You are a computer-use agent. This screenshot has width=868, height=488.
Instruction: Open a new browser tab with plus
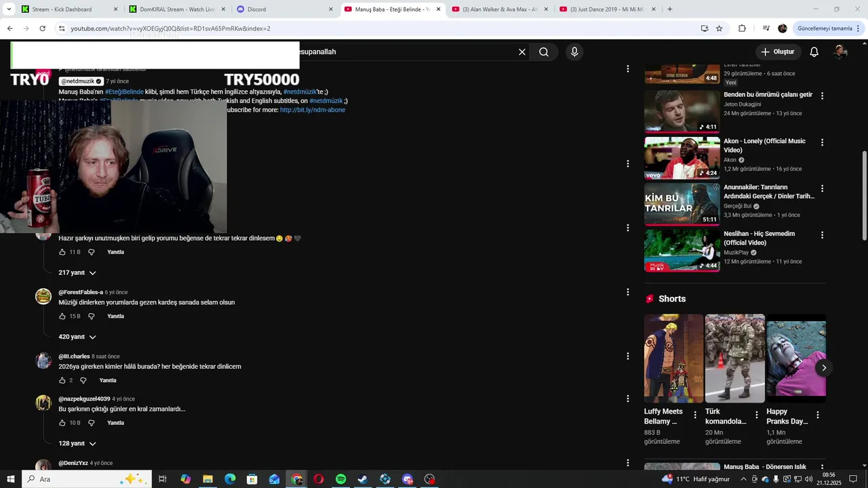(670, 9)
